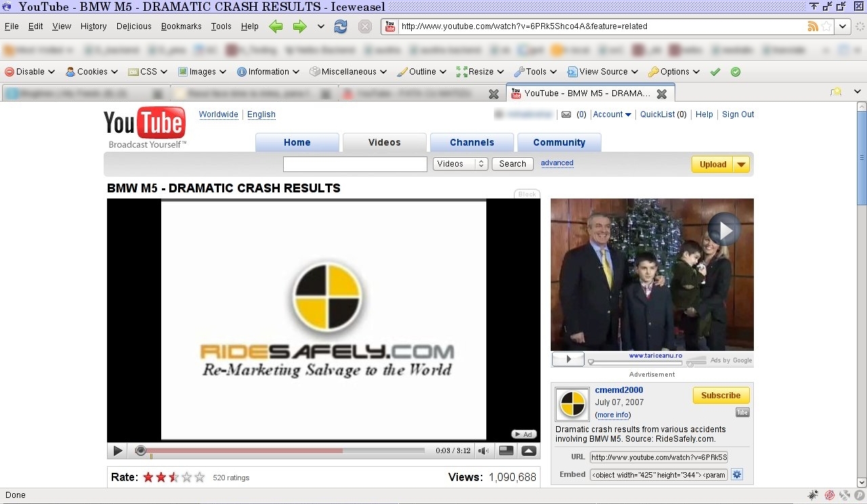Open the advanced search link
Screen dimensions: 867x504
[557, 163]
